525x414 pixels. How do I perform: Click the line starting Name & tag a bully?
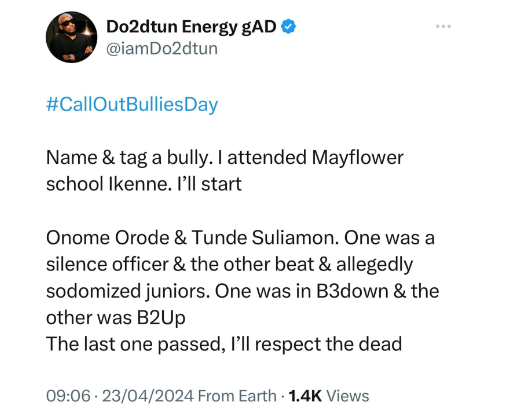coord(225,158)
